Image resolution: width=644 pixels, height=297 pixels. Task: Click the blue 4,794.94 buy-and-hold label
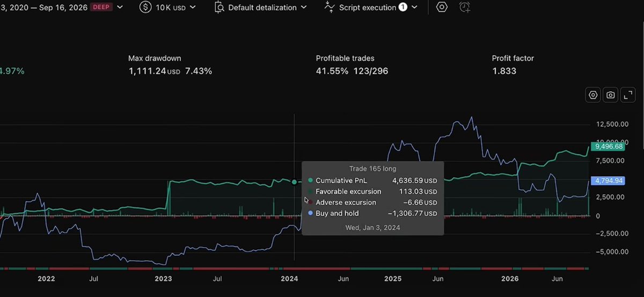pos(609,180)
